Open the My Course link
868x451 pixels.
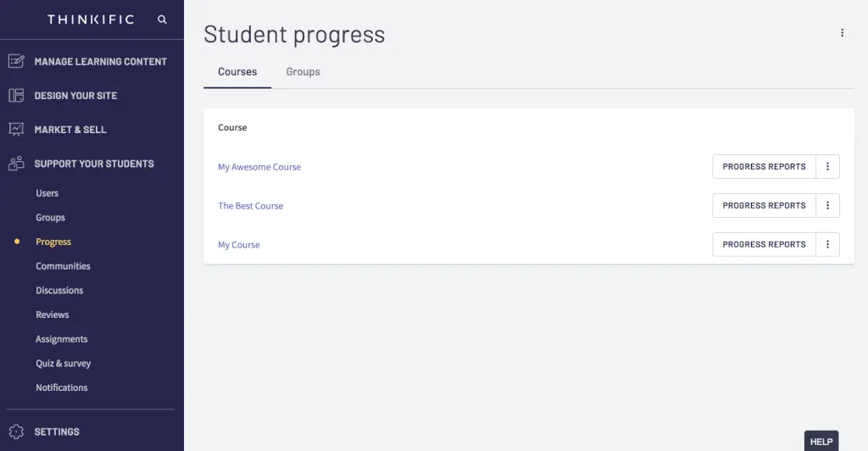tap(239, 245)
